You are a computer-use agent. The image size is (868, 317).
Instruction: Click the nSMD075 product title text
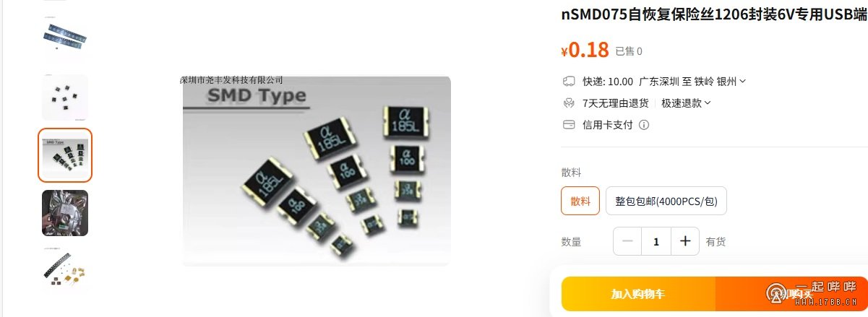pos(714,16)
